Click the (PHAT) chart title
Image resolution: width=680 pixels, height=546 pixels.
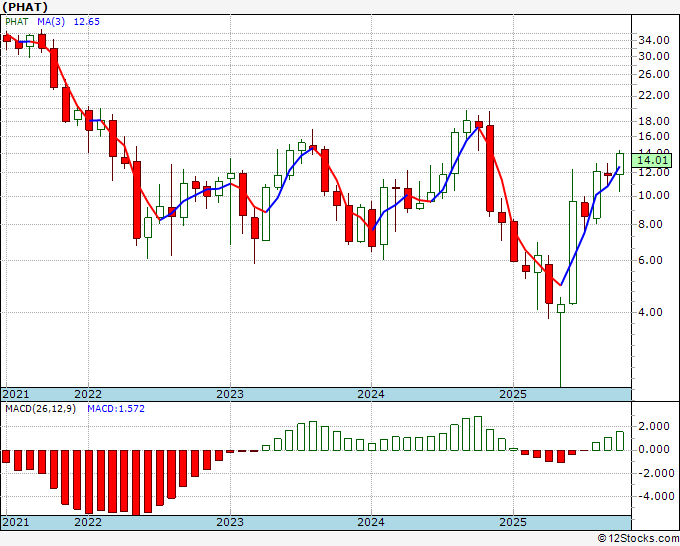click(x=25, y=7)
